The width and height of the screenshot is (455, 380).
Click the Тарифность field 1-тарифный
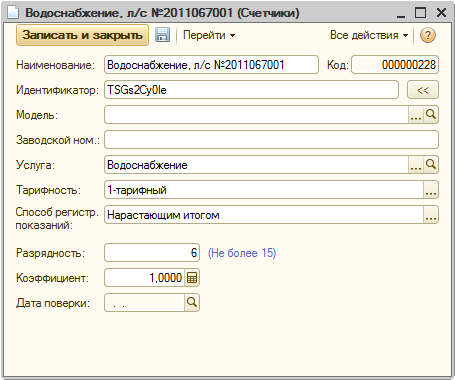(264, 190)
